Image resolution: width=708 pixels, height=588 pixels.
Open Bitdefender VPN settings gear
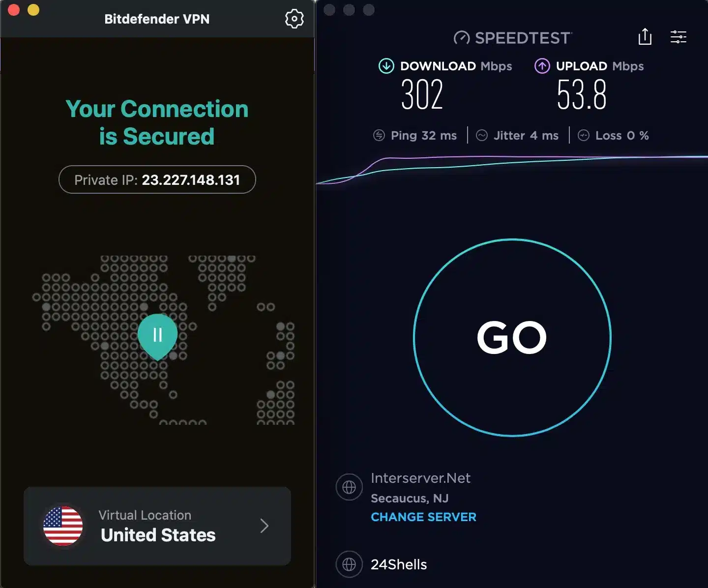(294, 19)
